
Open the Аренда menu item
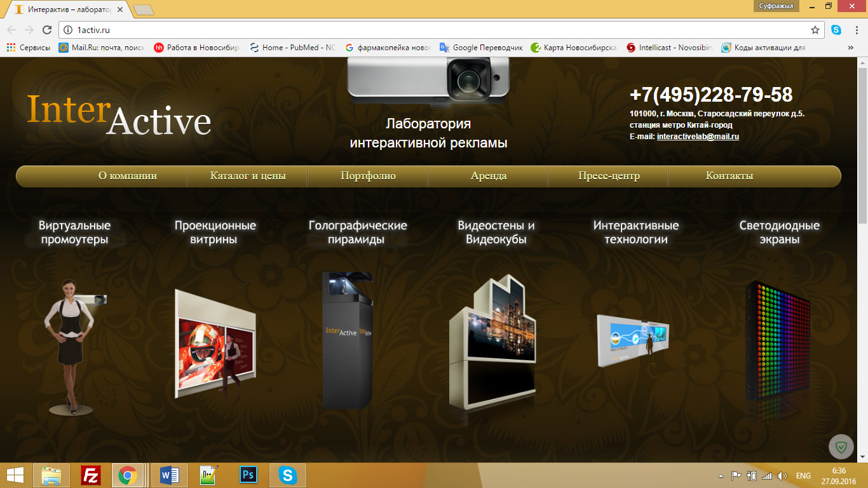(489, 176)
